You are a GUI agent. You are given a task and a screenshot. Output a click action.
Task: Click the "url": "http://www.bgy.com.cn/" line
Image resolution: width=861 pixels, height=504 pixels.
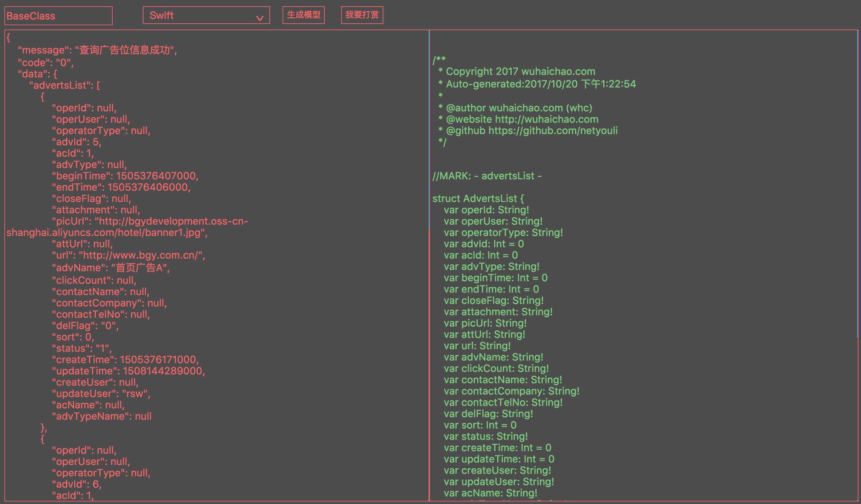pyautogui.click(x=128, y=255)
